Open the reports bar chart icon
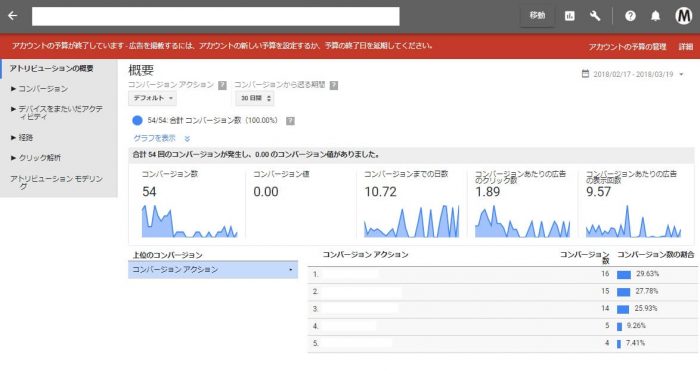This screenshot has width=700, height=374. coord(570,17)
